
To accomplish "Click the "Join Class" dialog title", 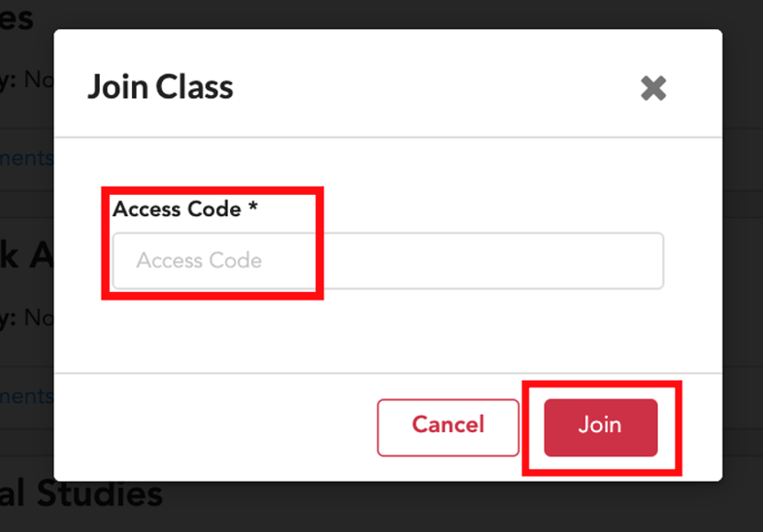I will (160, 88).
